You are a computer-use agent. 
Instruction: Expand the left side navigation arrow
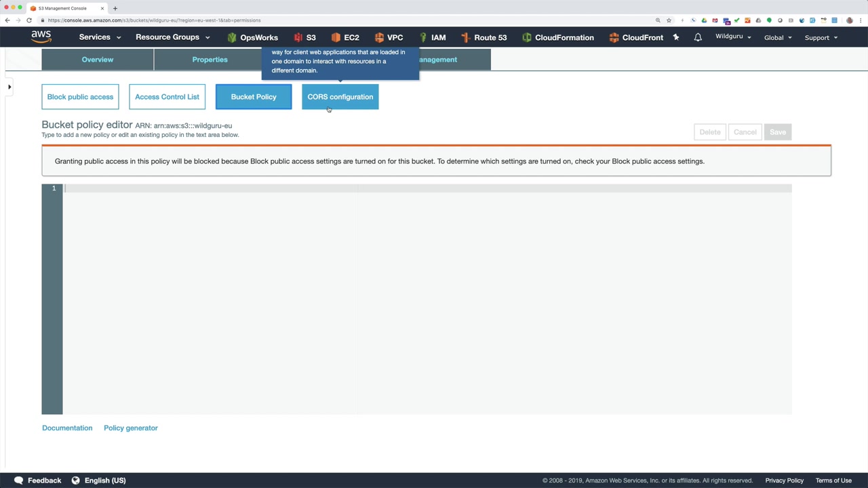9,87
